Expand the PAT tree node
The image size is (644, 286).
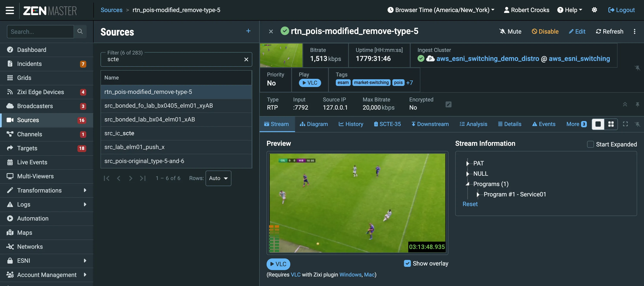click(x=468, y=163)
